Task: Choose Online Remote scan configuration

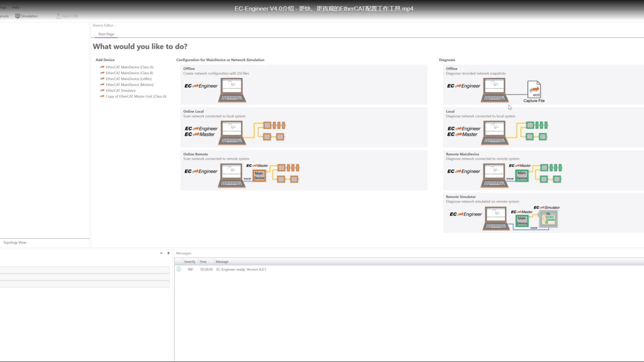Action: pos(304,170)
